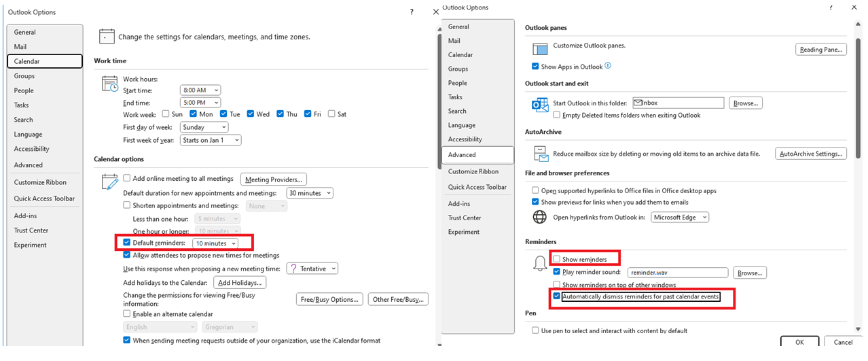
Task: Click OK in the right dialog
Action: click(800, 342)
